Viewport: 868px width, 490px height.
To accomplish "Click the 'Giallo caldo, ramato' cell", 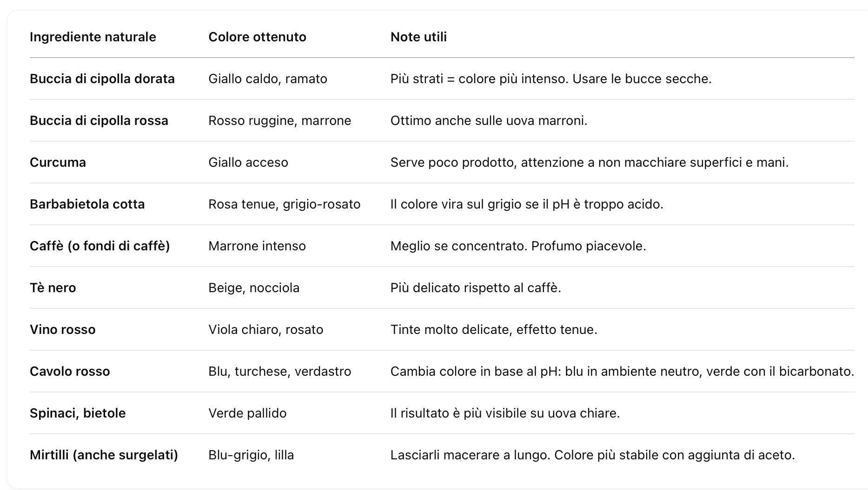I will click(x=268, y=79).
